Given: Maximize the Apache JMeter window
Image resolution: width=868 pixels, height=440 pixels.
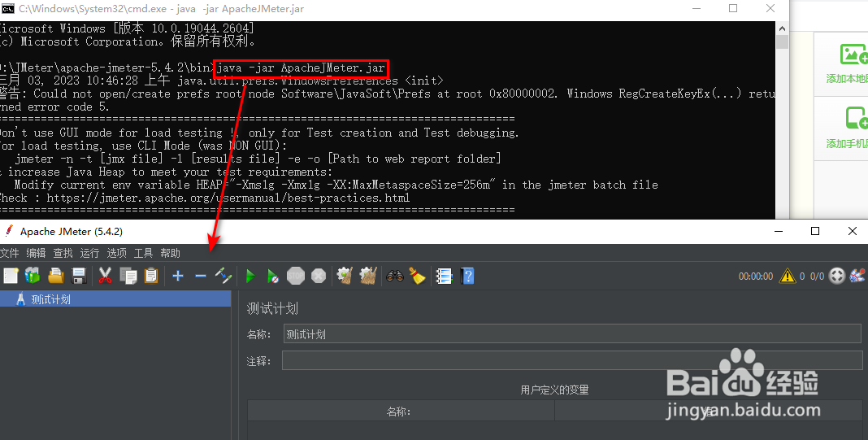Looking at the screenshot, I should click(x=815, y=231).
